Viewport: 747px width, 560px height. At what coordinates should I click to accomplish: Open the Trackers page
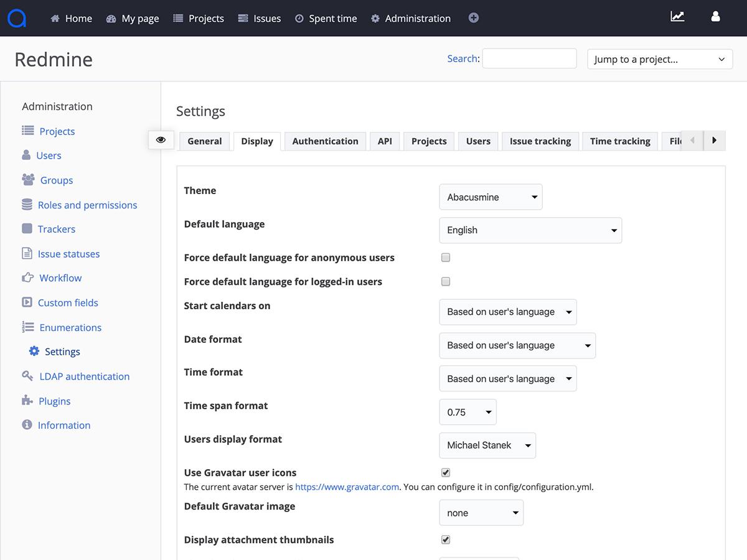[x=57, y=229]
